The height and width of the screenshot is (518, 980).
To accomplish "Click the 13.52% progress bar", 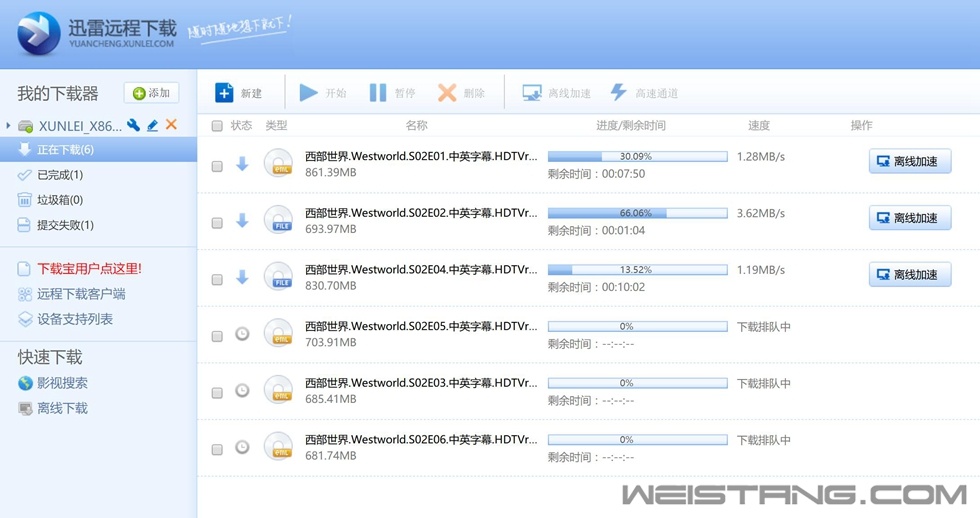I will tap(638, 270).
